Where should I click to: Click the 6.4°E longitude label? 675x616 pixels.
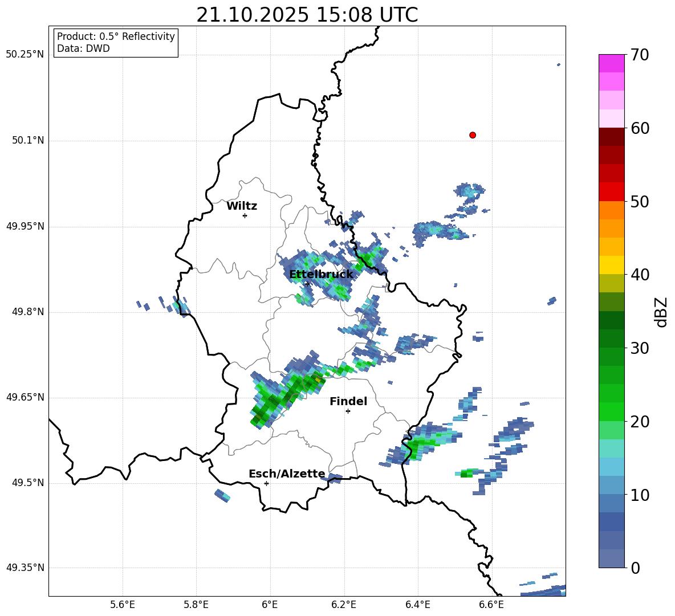point(417,605)
